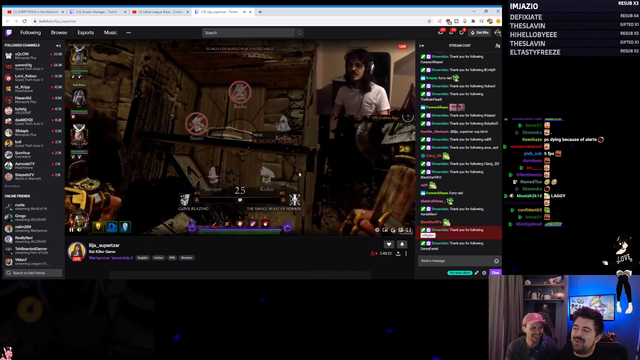The image size is (640, 360).
Task: Open the chat users list icon
Action: (x=497, y=46)
